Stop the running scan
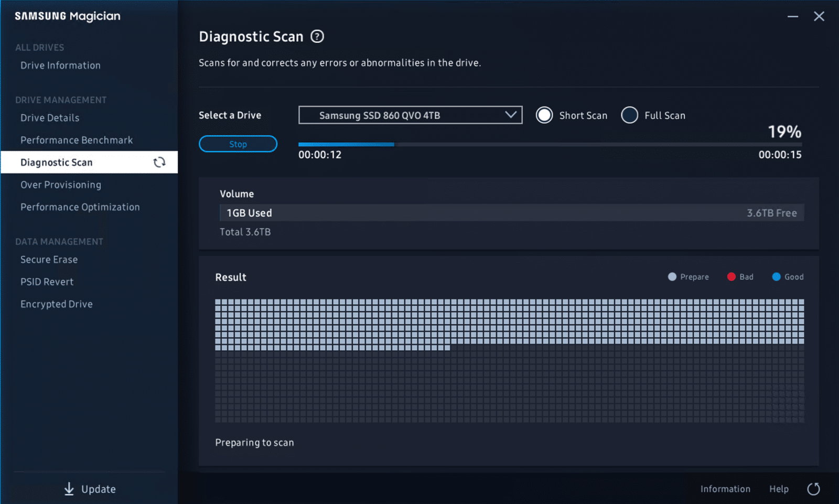Screen dimensions: 839x504 pos(238,144)
